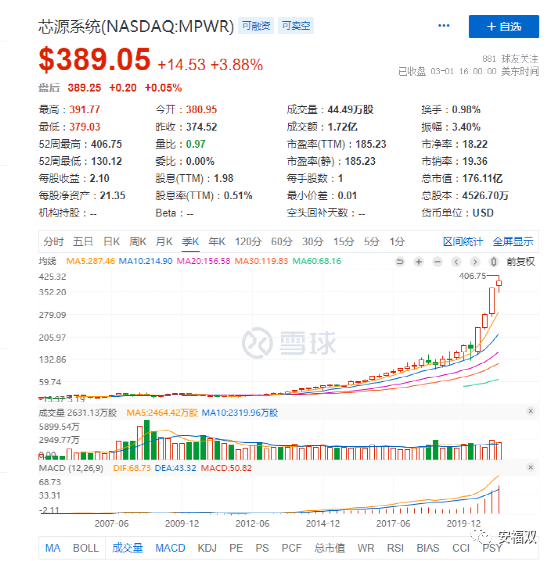This screenshot has height=561, width=554.
Task: Switch to the 30分 interval tab
Action: (x=313, y=242)
